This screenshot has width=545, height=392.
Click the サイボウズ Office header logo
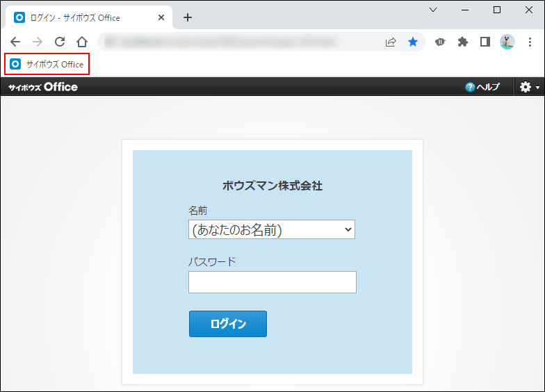point(43,87)
